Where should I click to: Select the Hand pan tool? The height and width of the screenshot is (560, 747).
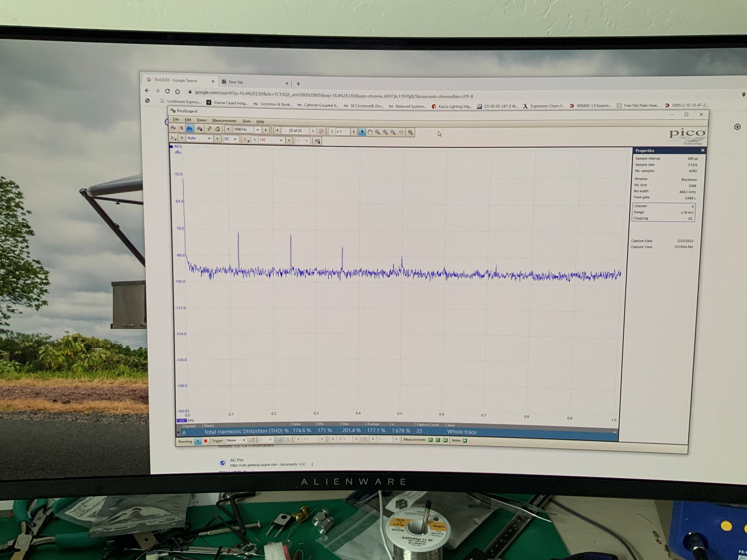click(370, 132)
